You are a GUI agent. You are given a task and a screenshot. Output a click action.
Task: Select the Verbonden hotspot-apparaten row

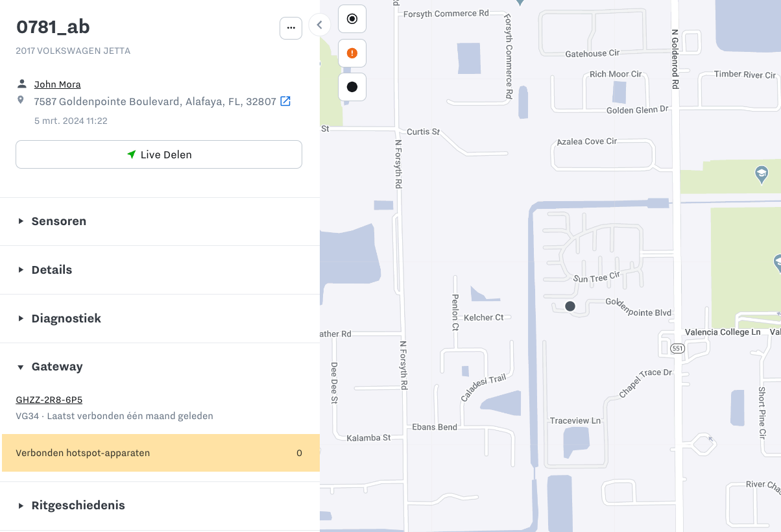[x=160, y=453]
